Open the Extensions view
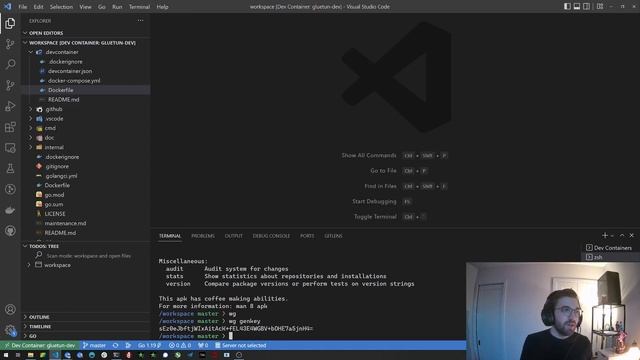The width and height of the screenshot is (640, 360). (x=10, y=127)
